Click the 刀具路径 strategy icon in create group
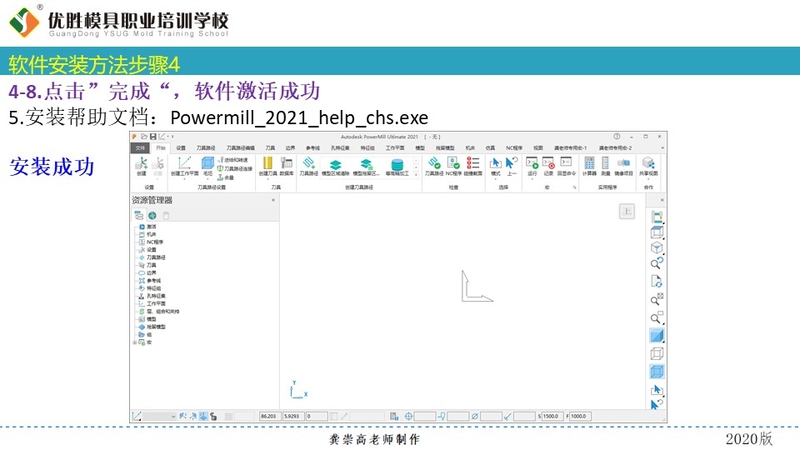 (x=309, y=166)
